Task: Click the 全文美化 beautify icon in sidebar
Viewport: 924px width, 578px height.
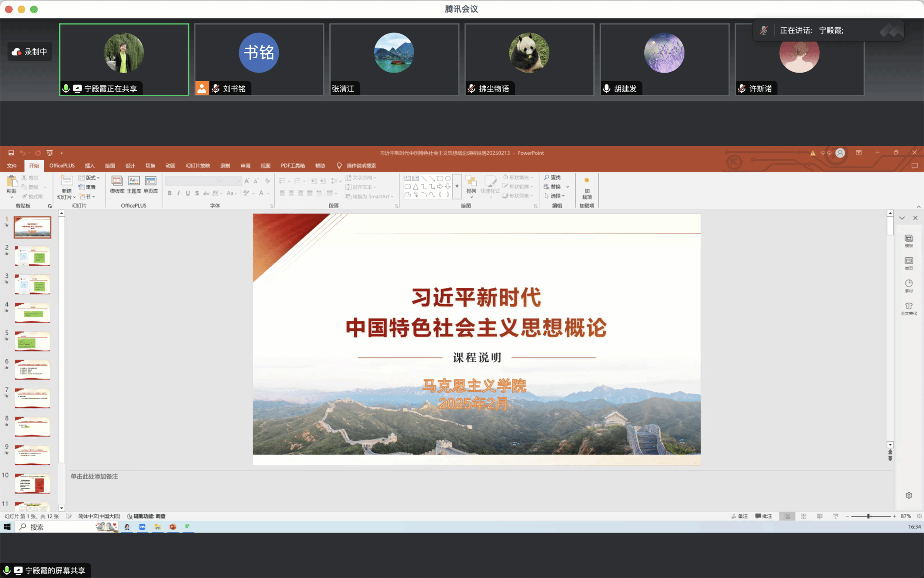Action: coord(909,308)
